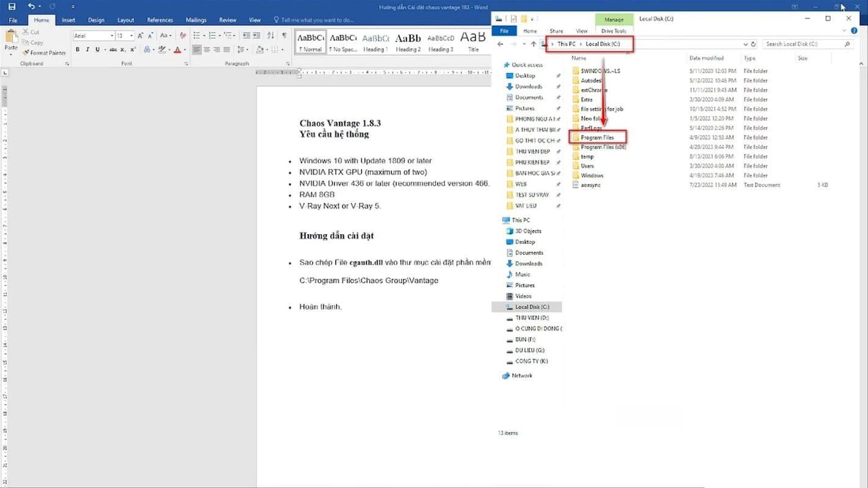Apply the Normal style
This screenshot has height=488, width=868.
pyautogui.click(x=310, y=41)
